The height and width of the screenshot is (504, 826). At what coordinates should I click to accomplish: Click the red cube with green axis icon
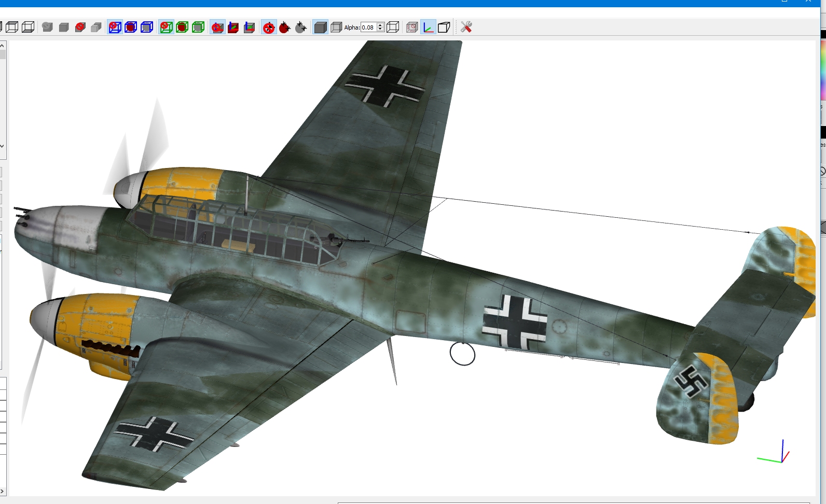[x=233, y=27]
